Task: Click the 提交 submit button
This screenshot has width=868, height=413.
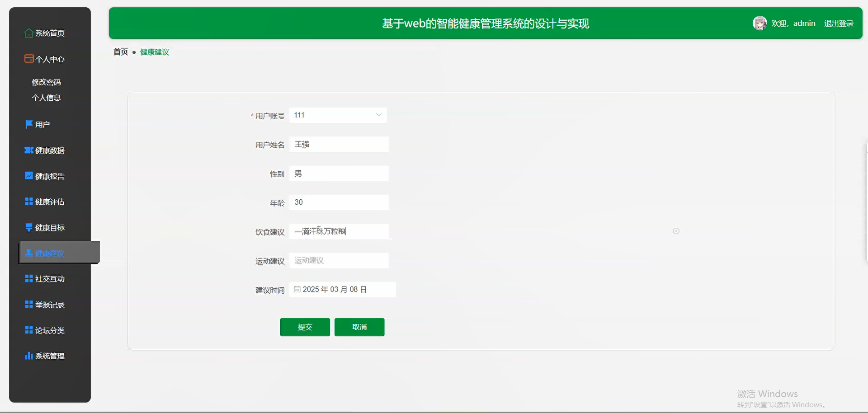Action: 305,327
